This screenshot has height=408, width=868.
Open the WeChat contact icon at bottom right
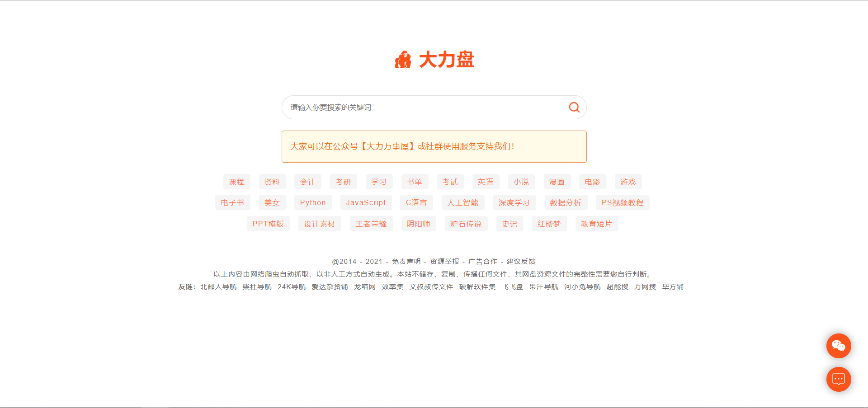[839, 346]
